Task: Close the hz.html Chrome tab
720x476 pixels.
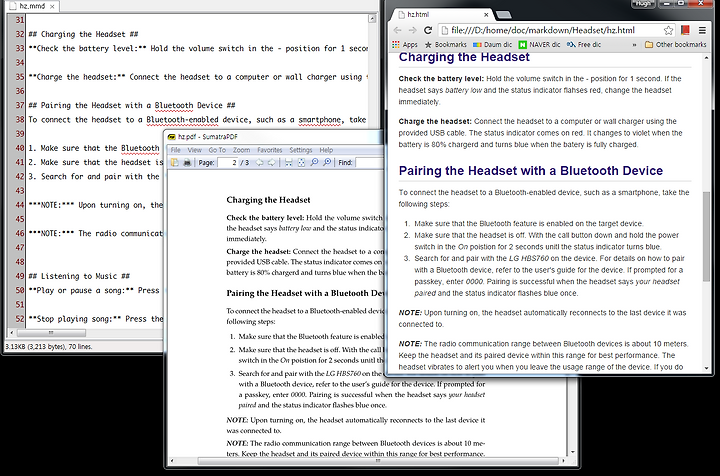Action: pos(486,15)
